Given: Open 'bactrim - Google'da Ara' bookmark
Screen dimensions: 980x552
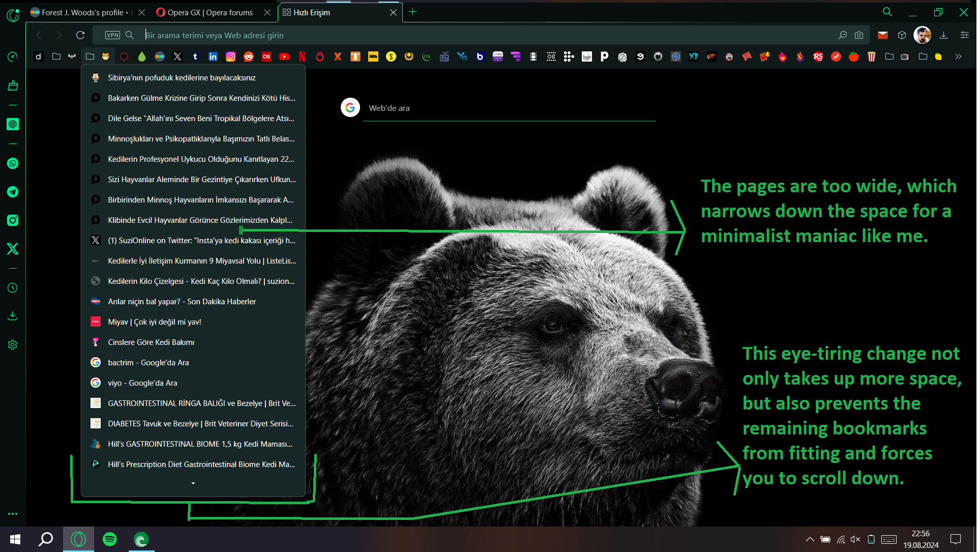Looking at the screenshot, I should click(193, 363).
